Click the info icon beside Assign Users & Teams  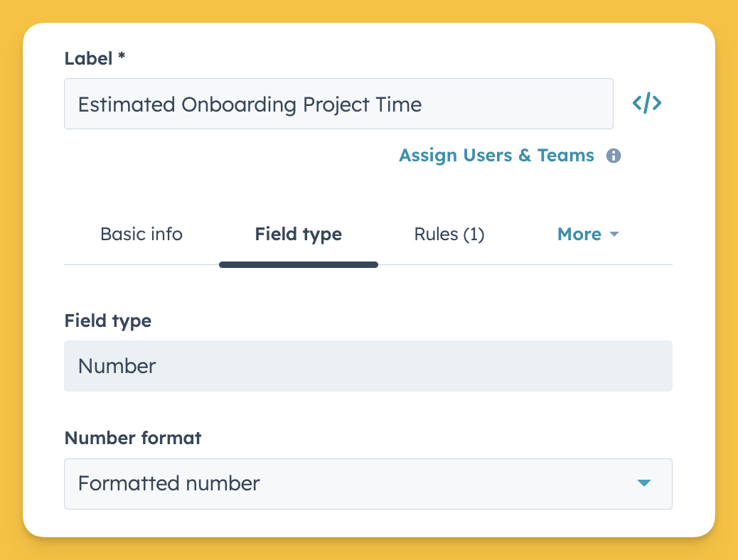tap(614, 156)
